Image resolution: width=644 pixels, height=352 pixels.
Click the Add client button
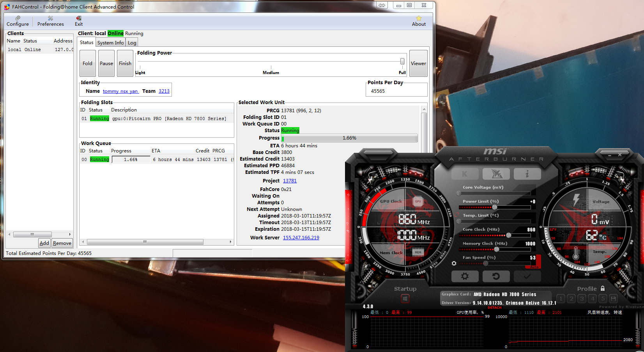click(44, 243)
